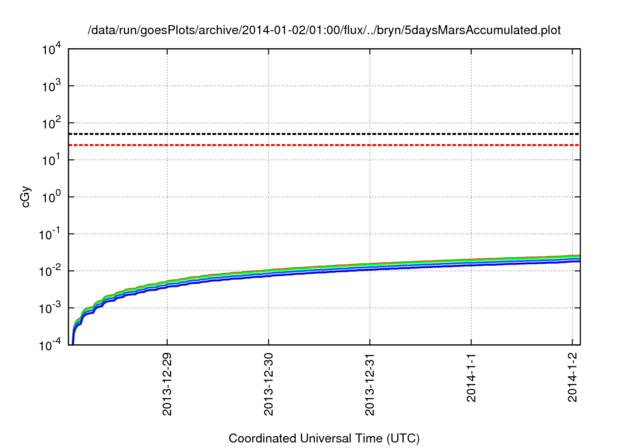Click the 2014-1-2 date tick label
This screenshot has height=448, width=640.
point(573,377)
